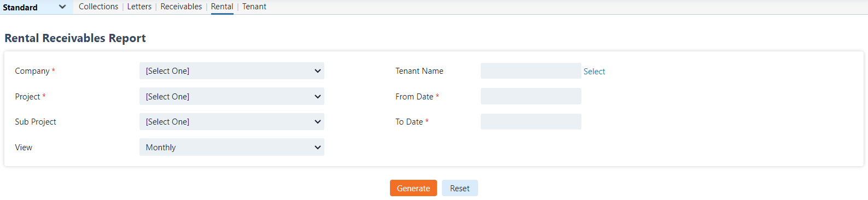Switch to the Tenant tab
Viewport: 868px width, 200px height.
tap(254, 7)
